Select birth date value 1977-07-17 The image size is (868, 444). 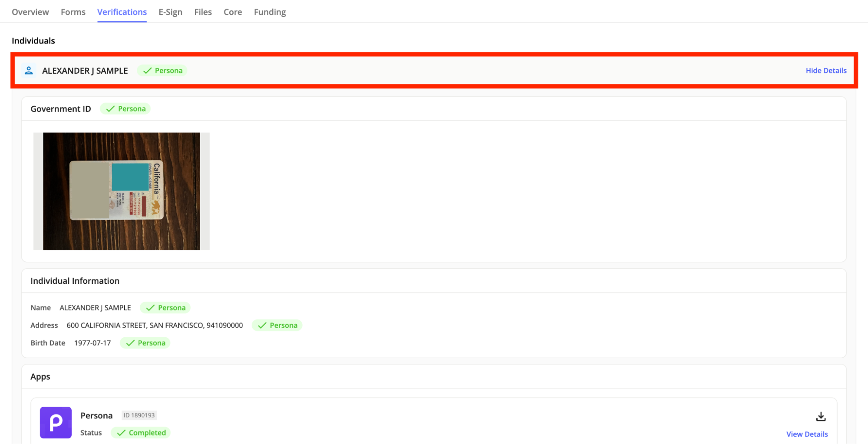92,343
